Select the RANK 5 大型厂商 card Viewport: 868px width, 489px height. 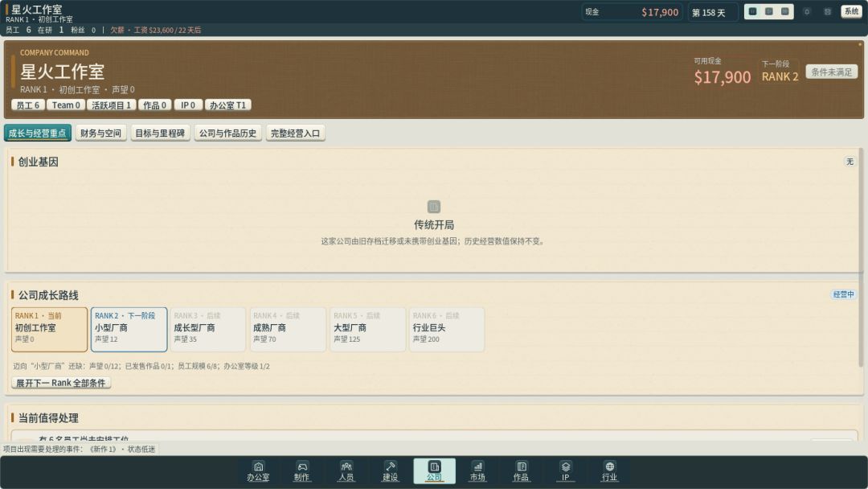tap(367, 330)
